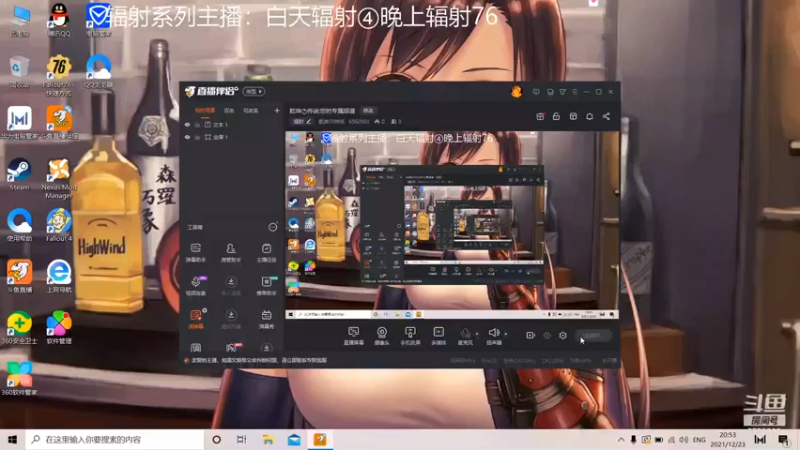Click the ENG language indicator
This screenshot has height=450, width=800.
click(699, 440)
